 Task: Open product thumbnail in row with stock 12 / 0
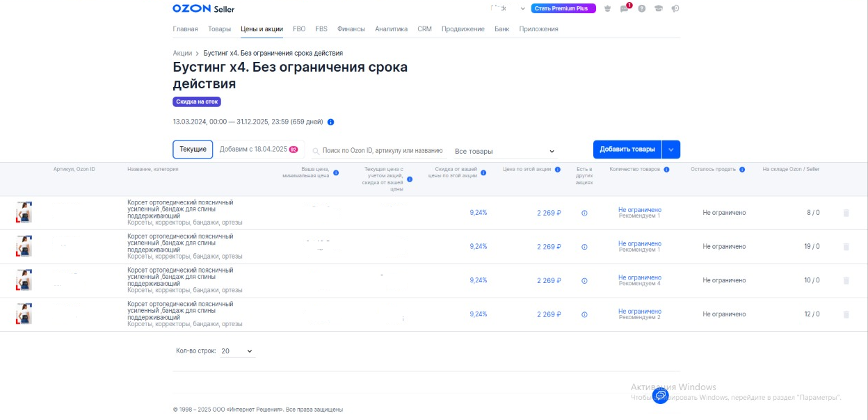[x=24, y=314]
